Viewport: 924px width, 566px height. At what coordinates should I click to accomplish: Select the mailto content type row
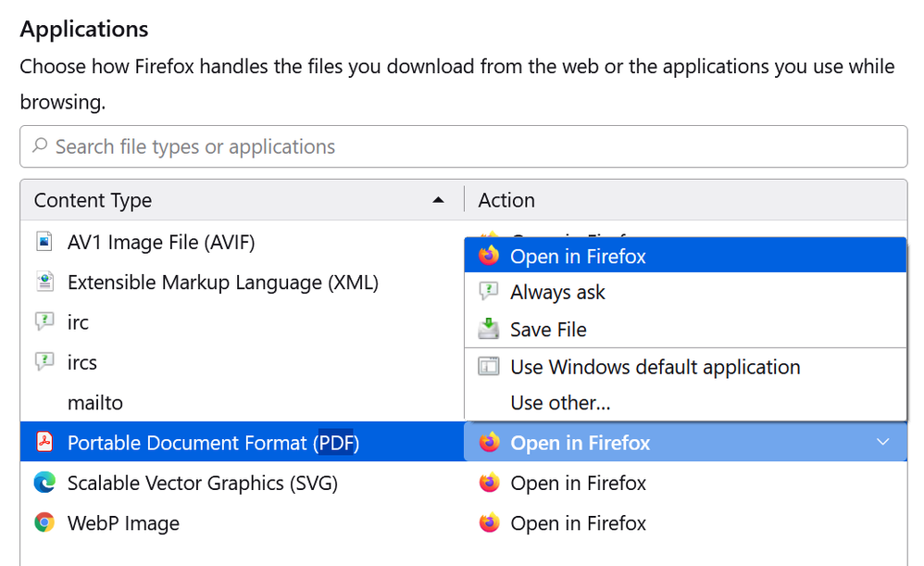tap(95, 402)
